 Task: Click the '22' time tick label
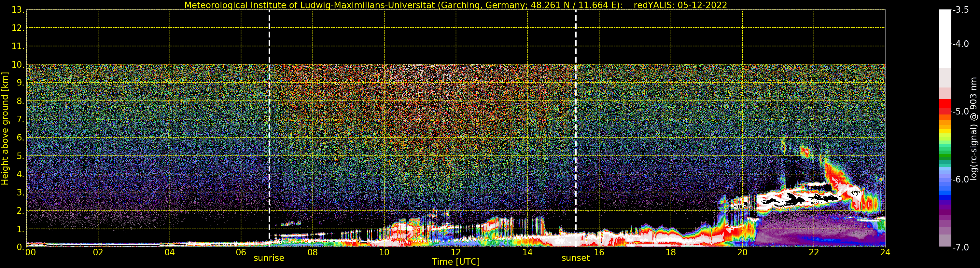[814, 252]
